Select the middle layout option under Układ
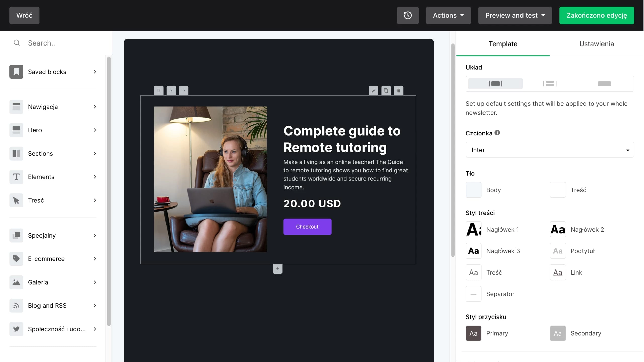 point(550,84)
